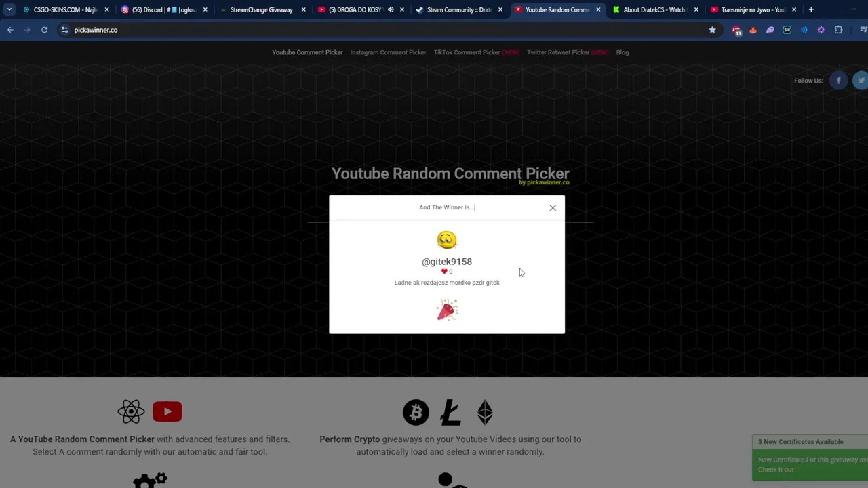Open the dark square extension icon beside the cloud
Image resolution: width=868 pixels, height=488 pixels.
787,30
